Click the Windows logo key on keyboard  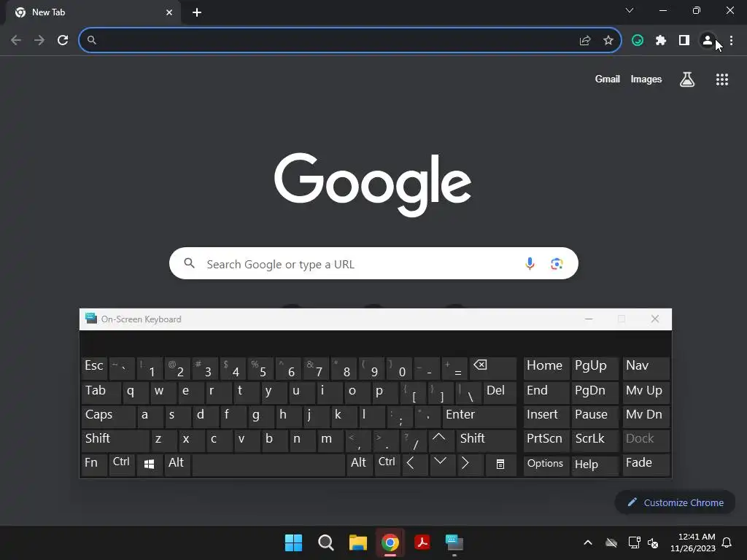point(149,464)
